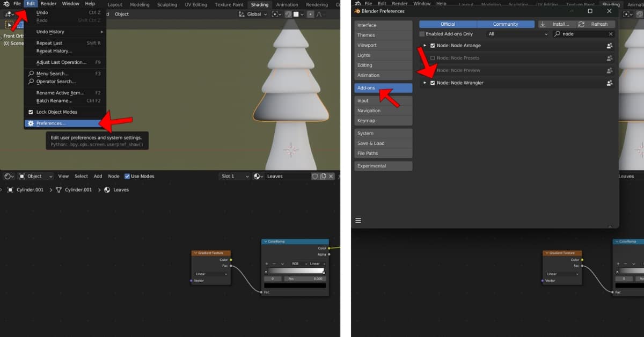Image resolution: width=644 pixels, height=337 pixels.
Task: Choose Menu Search... in the Edit menu
Action: click(x=64, y=74)
